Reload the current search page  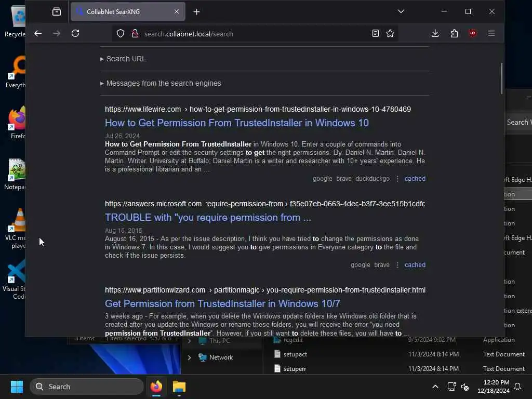pyautogui.click(x=75, y=34)
